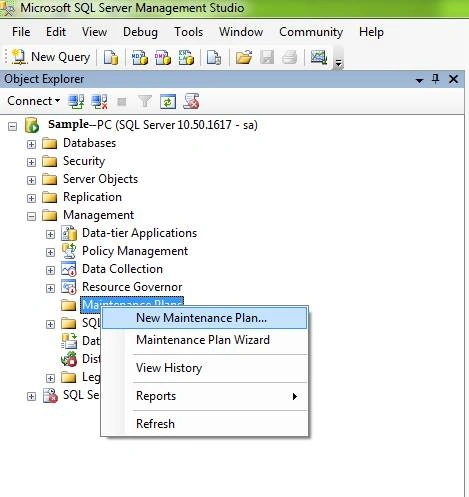Open the Edit menu
This screenshot has height=497, width=469.
point(56,32)
